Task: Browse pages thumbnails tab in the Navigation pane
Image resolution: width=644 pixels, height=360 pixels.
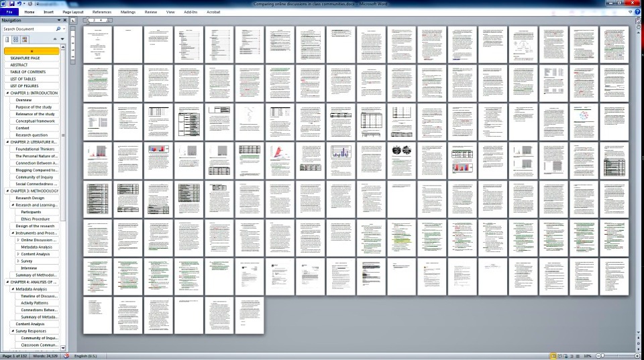Action: pos(15,40)
